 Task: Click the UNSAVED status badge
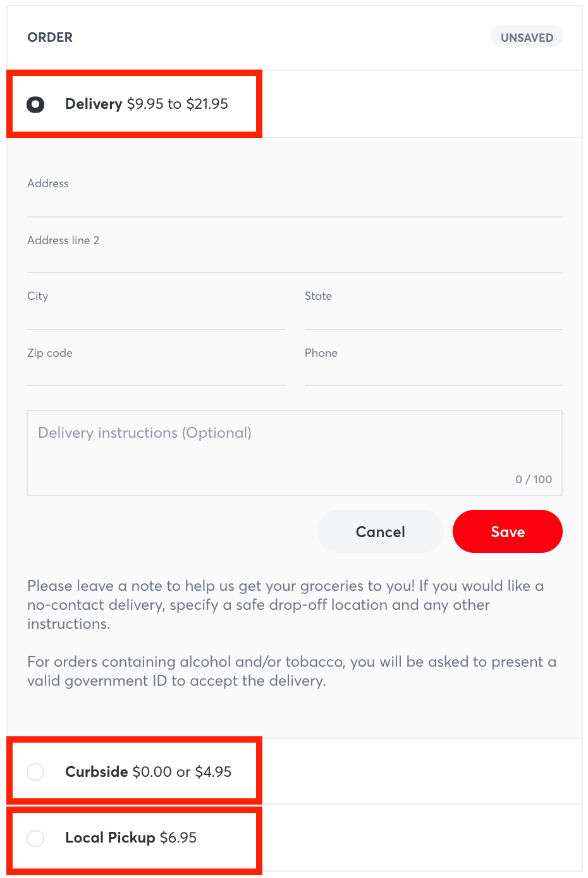527,37
